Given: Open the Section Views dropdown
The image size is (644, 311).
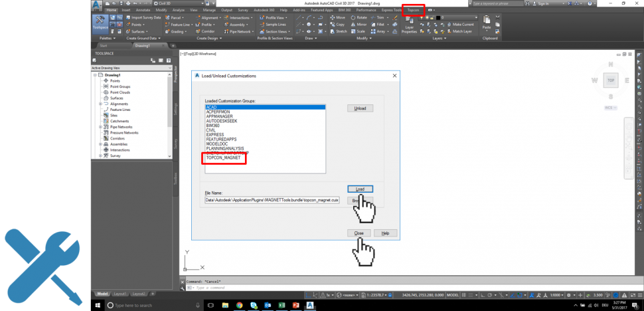Looking at the screenshot, I should click(275, 31).
